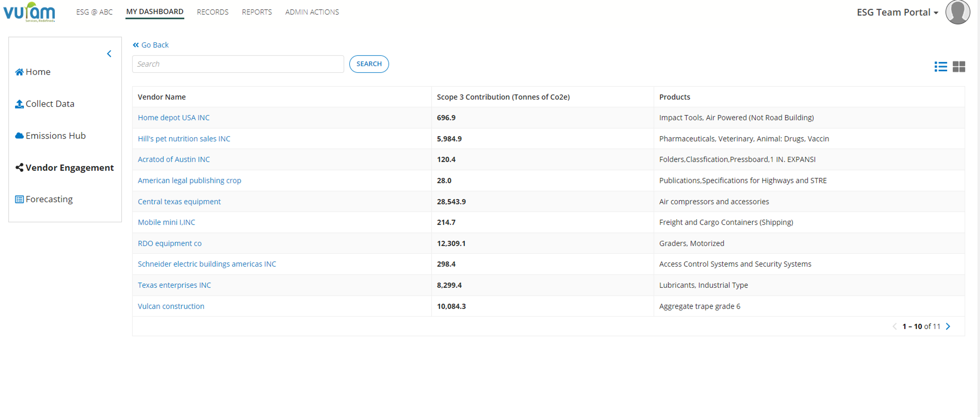Click Freight and Cargo Containers (Shipping) cell
Viewport: 980px width, 417px height.
point(726,222)
